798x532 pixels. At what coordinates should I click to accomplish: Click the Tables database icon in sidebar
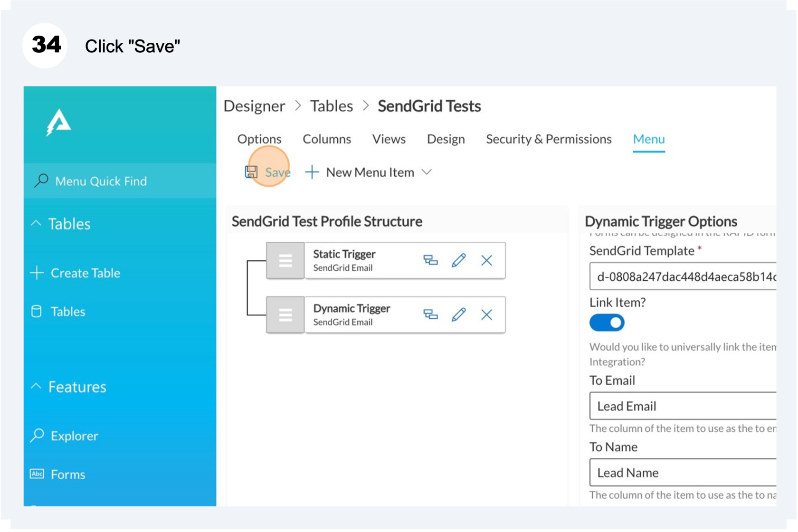(37, 311)
